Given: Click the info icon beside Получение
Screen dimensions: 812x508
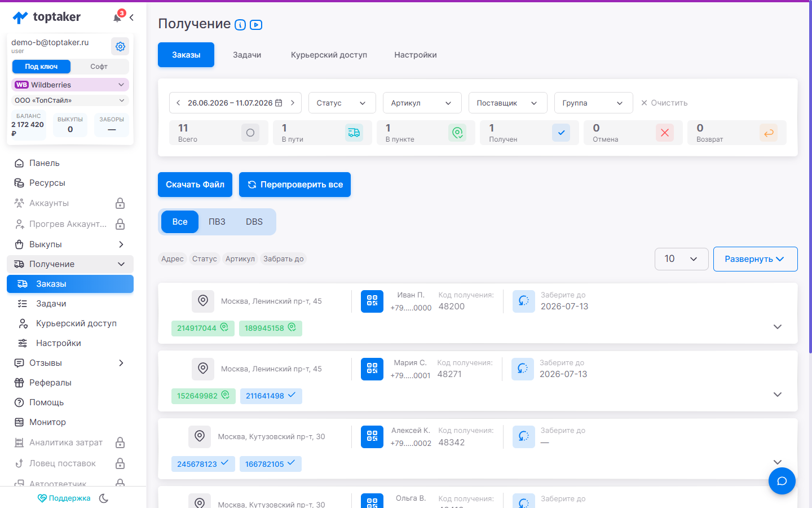Looking at the screenshot, I should [x=240, y=25].
